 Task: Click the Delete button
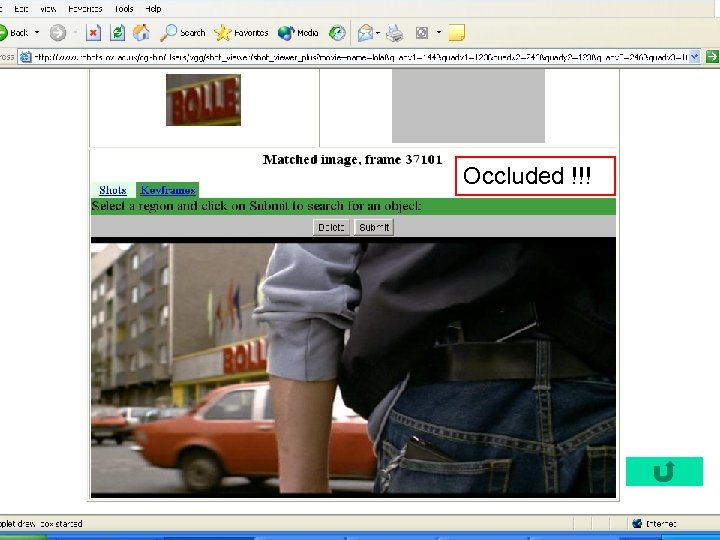(x=331, y=227)
